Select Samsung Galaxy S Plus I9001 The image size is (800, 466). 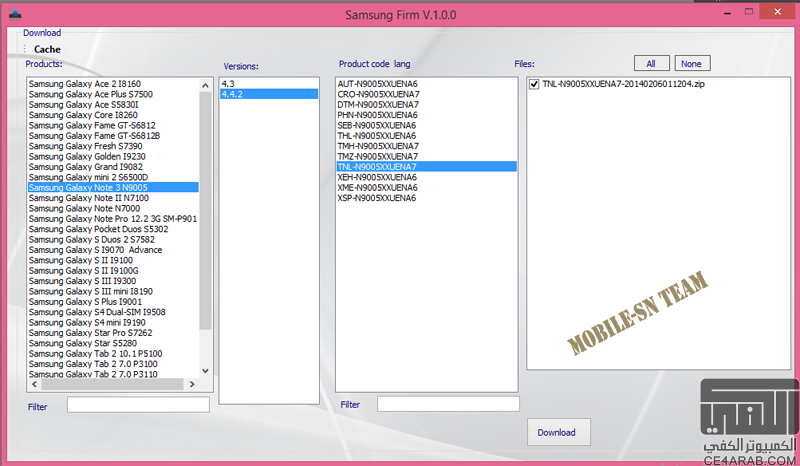[x=113, y=302]
